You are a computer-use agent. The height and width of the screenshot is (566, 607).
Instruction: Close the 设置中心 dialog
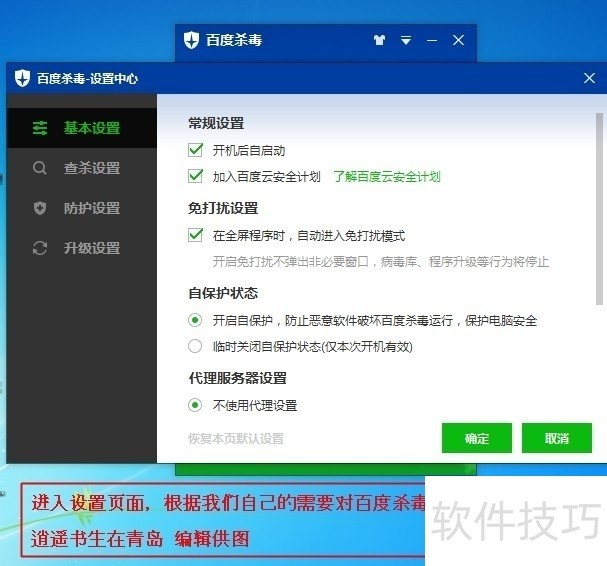(x=589, y=78)
